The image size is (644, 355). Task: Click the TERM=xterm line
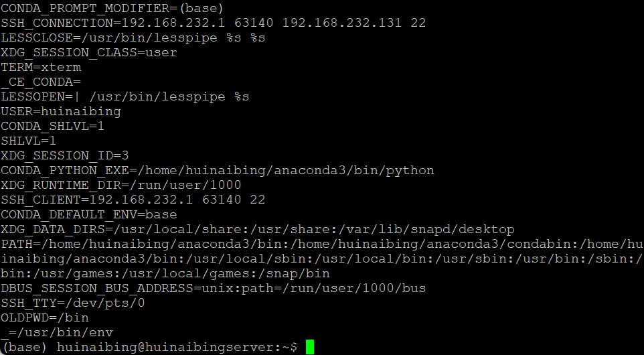point(41,67)
